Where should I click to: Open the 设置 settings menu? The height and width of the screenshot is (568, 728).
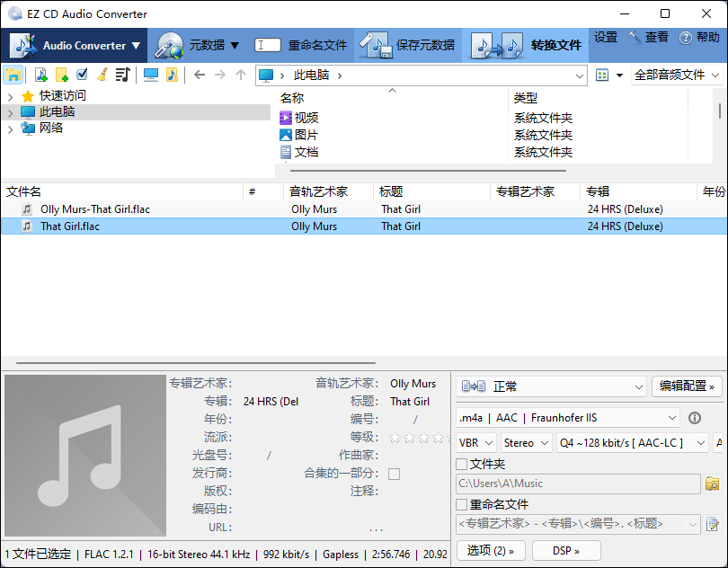pyautogui.click(x=605, y=38)
